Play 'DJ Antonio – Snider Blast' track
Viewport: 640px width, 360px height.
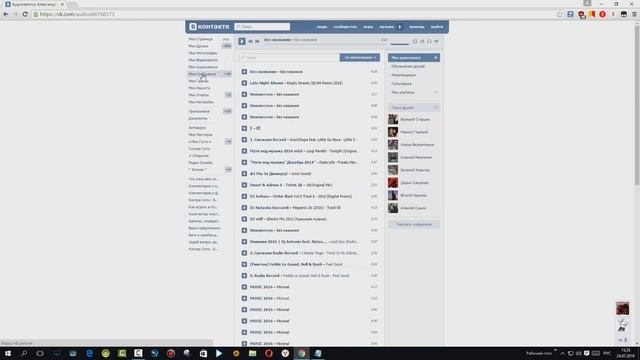[x=244, y=196]
